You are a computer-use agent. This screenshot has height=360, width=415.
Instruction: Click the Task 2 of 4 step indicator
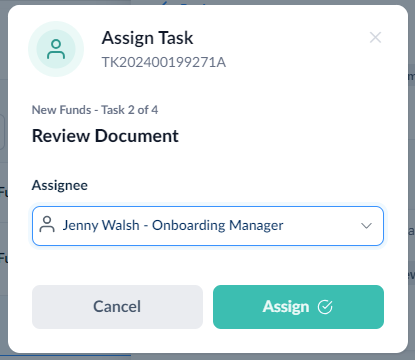(130, 110)
